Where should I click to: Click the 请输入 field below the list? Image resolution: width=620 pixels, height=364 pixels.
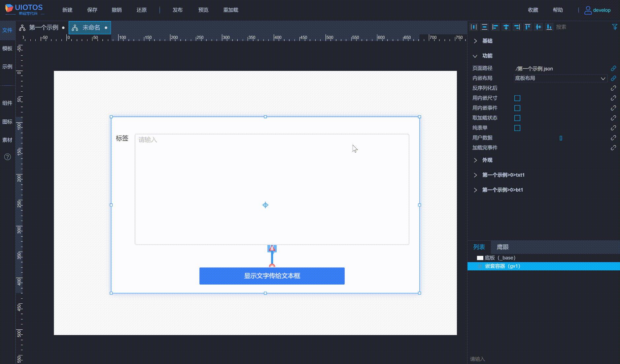(543, 359)
